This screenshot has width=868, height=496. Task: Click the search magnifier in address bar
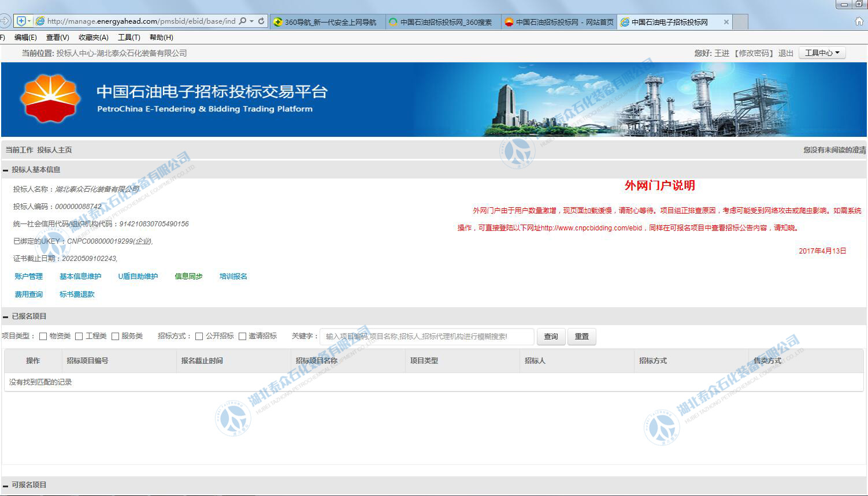coord(243,21)
